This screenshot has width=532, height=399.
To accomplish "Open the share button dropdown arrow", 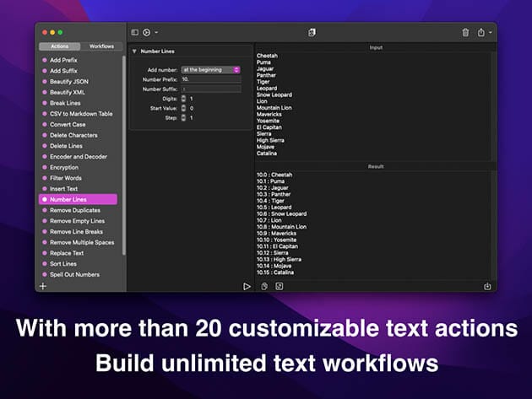I will click(491, 33).
